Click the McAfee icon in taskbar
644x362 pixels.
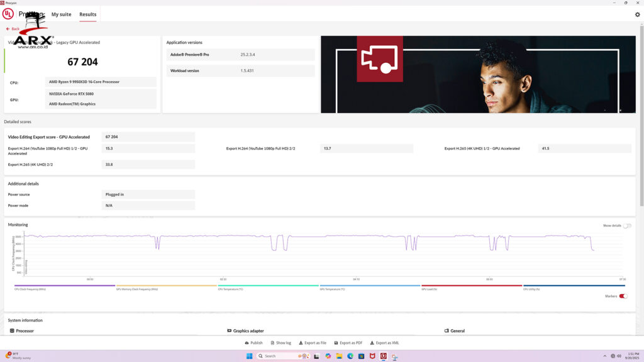click(372, 356)
